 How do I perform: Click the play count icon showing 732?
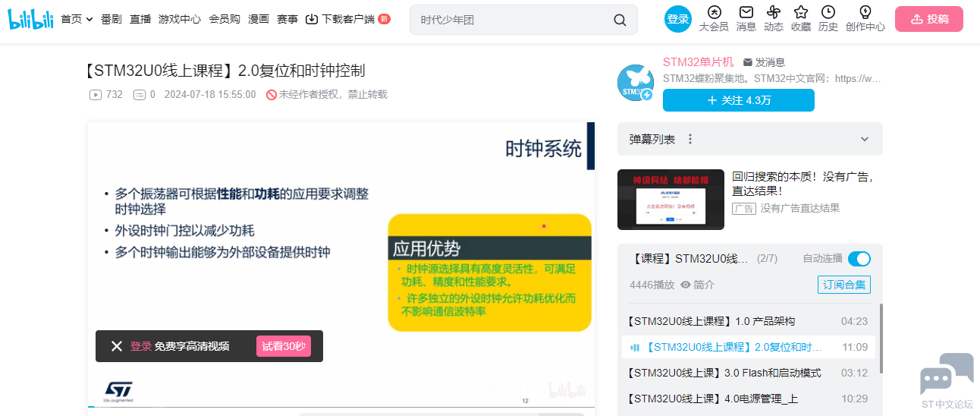pos(96,95)
